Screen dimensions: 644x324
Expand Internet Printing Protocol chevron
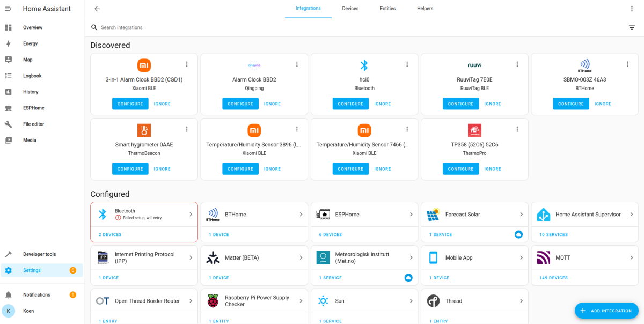[191, 258]
